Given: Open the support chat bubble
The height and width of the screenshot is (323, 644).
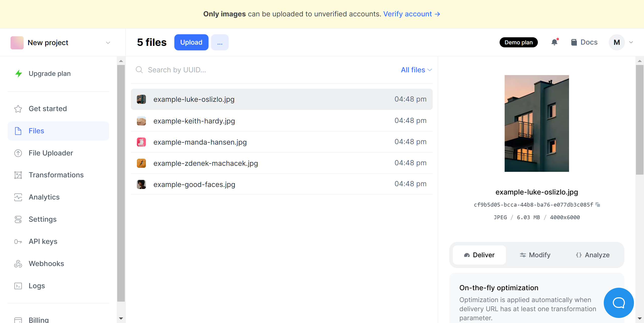Looking at the screenshot, I should 619,303.
